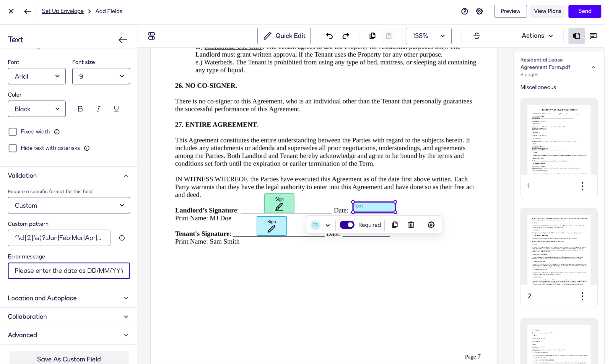
Task: View info about the custom pattern
Action: tap(122, 238)
